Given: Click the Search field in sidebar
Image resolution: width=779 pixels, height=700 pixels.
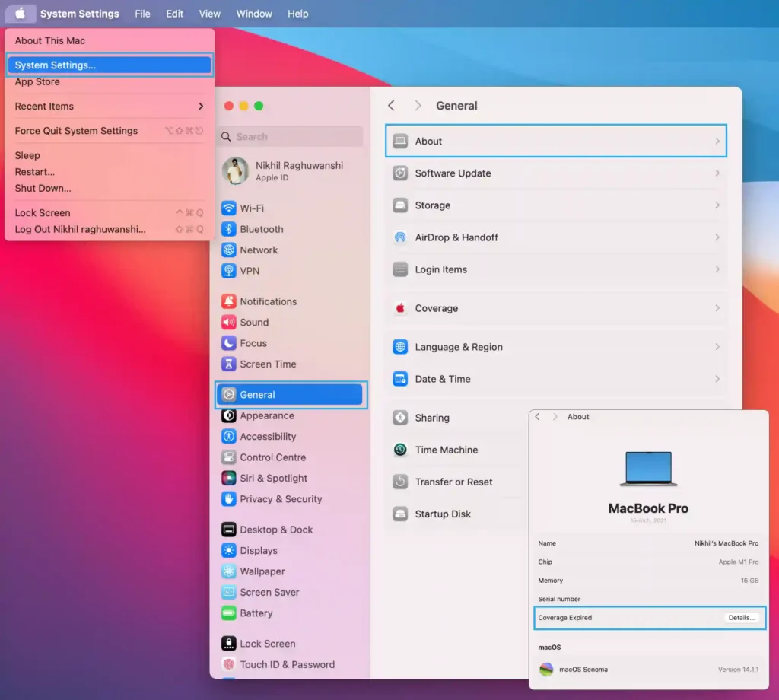Looking at the screenshot, I should [291, 137].
